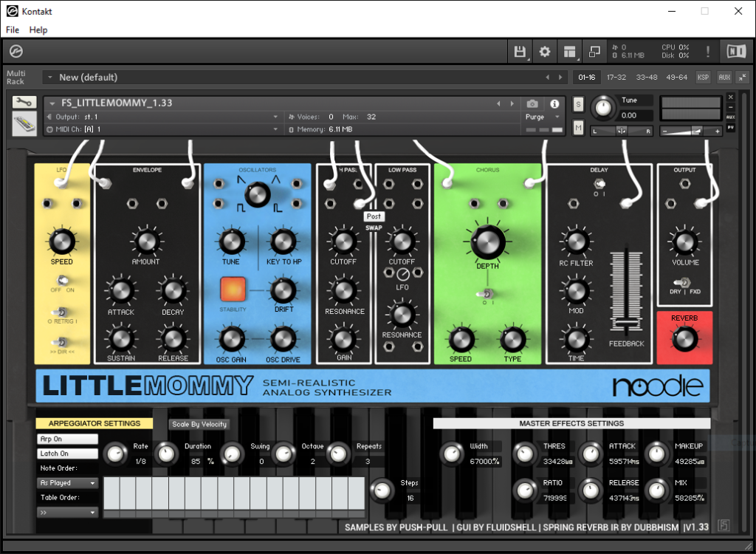The image size is (756, 554).
Task: Click the Kontakt logo in the toolbar
Action: point(16,51)
